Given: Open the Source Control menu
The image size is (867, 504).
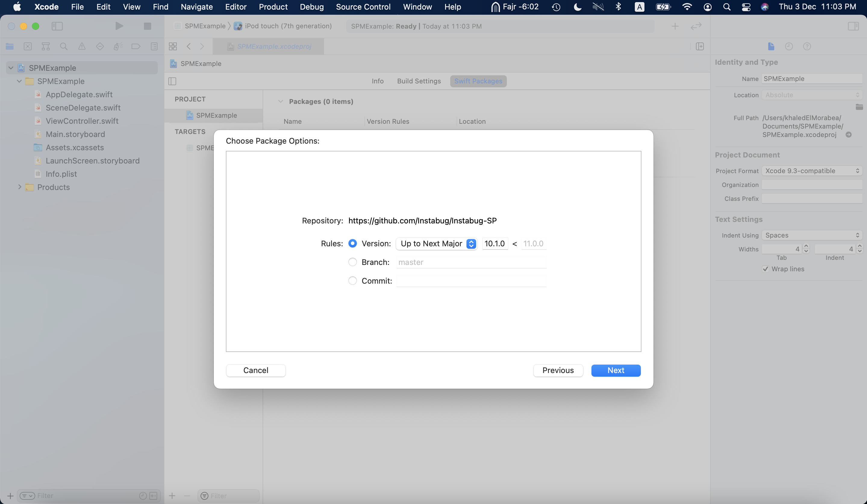Looking at the screenshot, I should point(363,7).
